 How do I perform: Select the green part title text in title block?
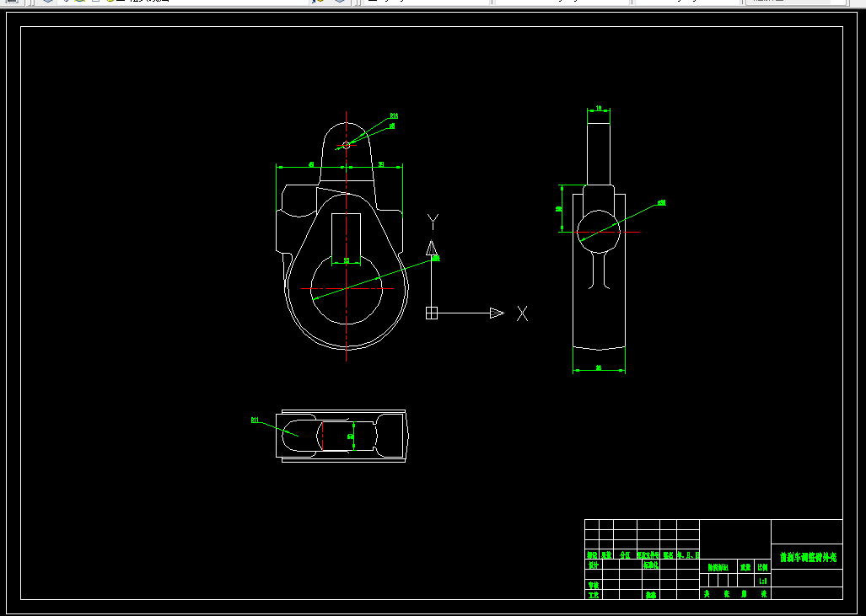click(x=808, y=558)
